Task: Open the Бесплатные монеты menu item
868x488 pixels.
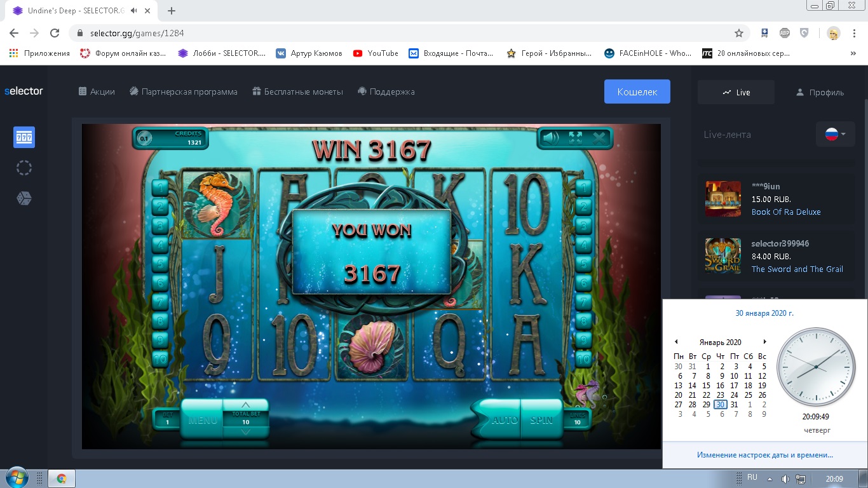Action: (297, 91)
